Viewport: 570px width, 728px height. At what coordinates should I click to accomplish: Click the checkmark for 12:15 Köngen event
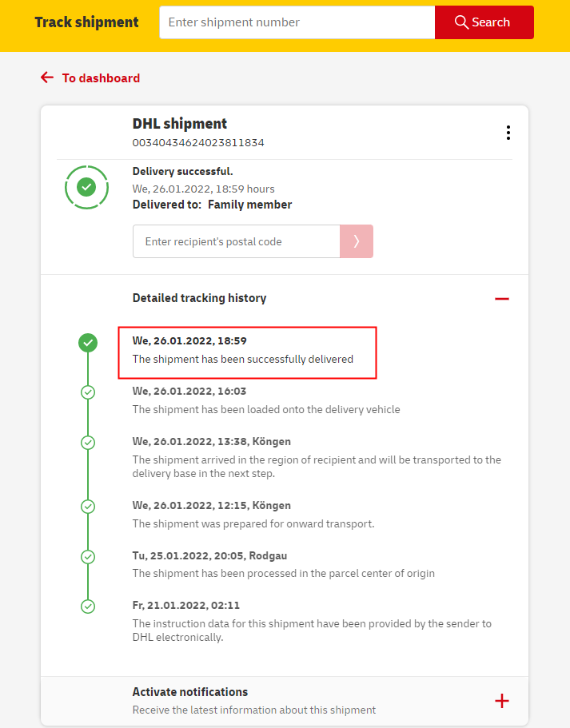point(88,507)
